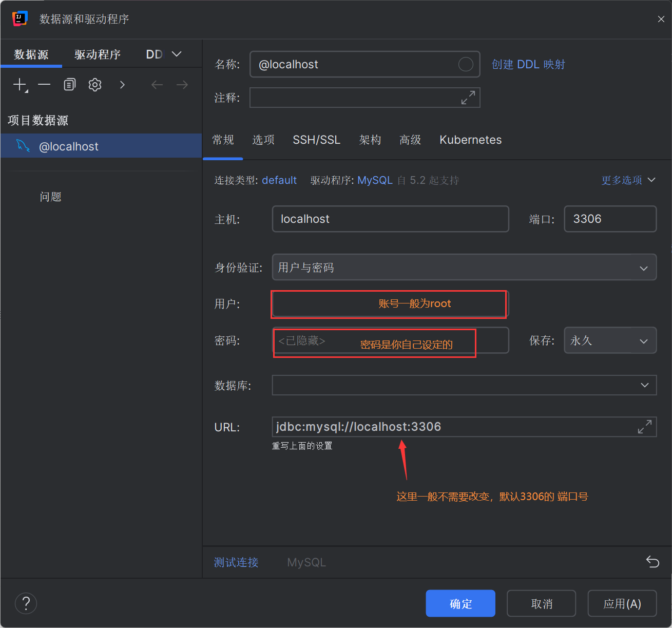Screen dimensions: 672x628
Task: Open the 数据库 dropdown
Action: pyautogui.click(x=464, y=385)
